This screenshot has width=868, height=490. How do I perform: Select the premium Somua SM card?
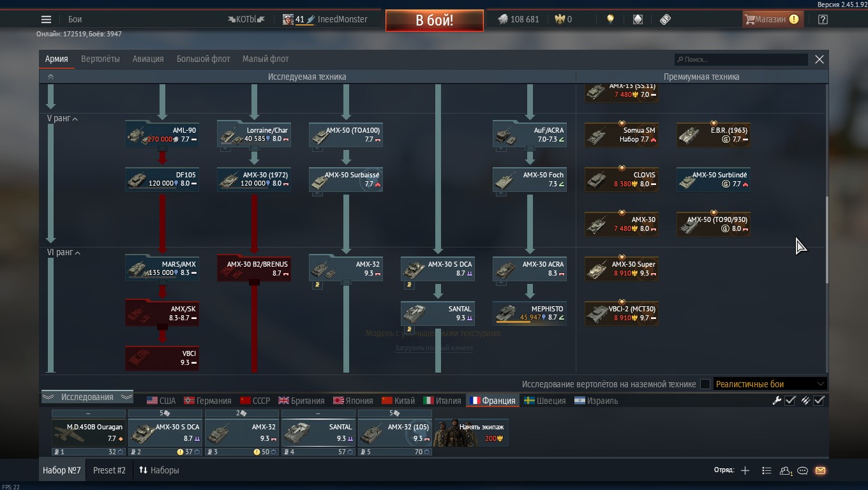(622, 135)
